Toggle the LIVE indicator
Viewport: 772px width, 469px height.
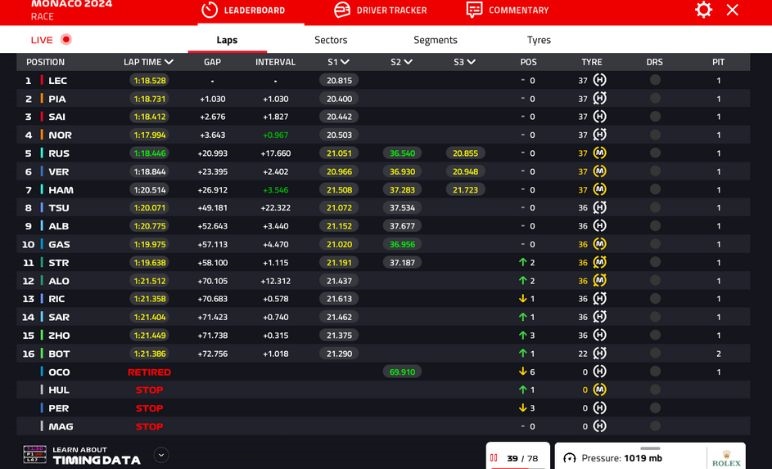tap(66, 40)
